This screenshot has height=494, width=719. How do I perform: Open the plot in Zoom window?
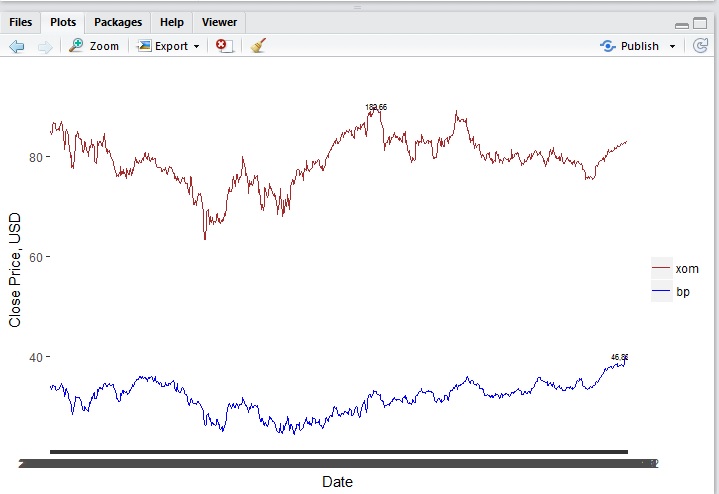[x=93, y=46]
